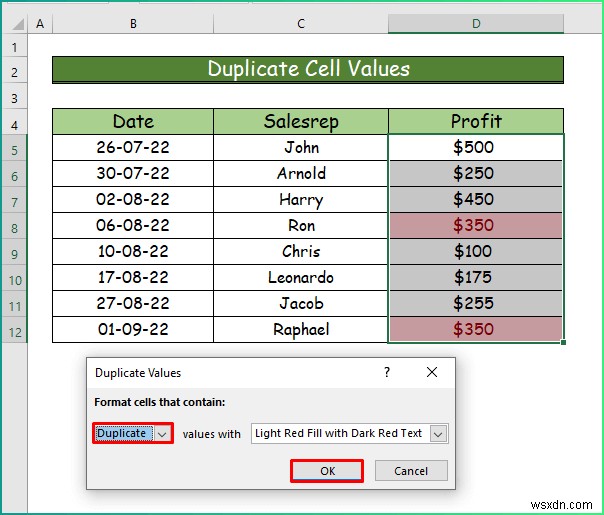Image resolution: width=604 pixels, height=515 pixels.
Task: Select column D header
Action: pos(476,24)
